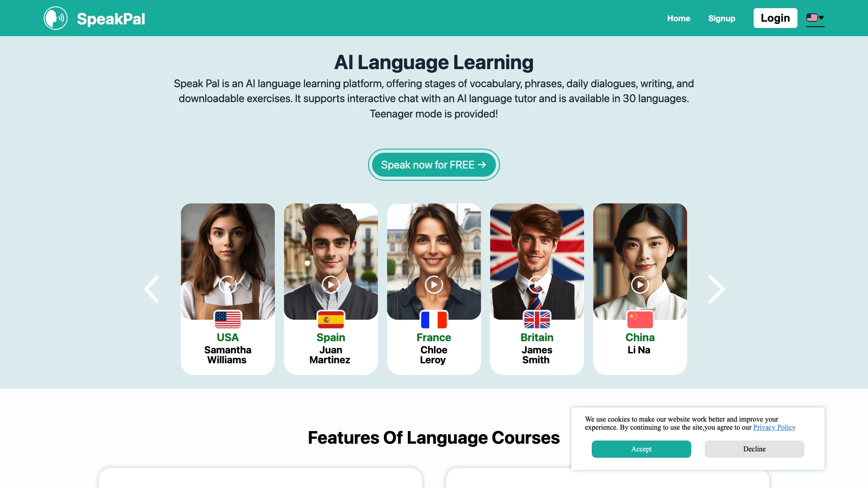Click the France flag icon on Chloe's card
Image resolution: width=868 pixels, height=488 pixels.
pos(434,319)
